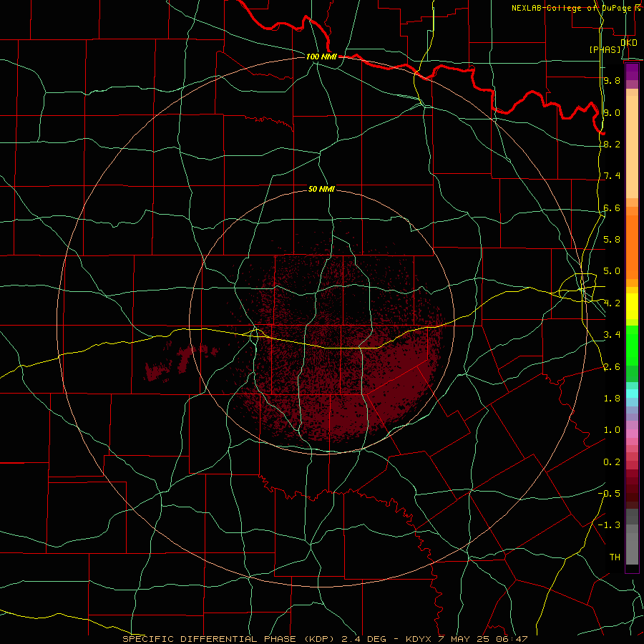Click the 9.8 value on the scale
644x644 pixels.
pos(612,80)
